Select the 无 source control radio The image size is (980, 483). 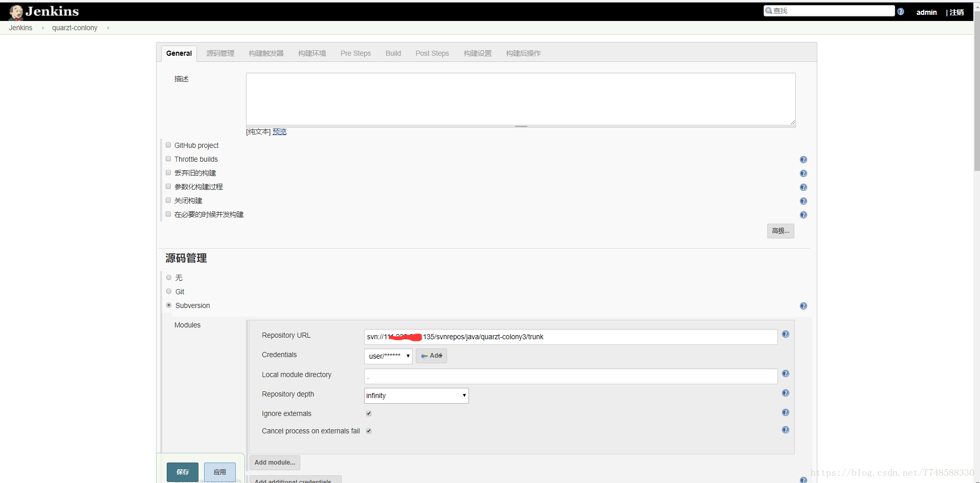(169, 277)
